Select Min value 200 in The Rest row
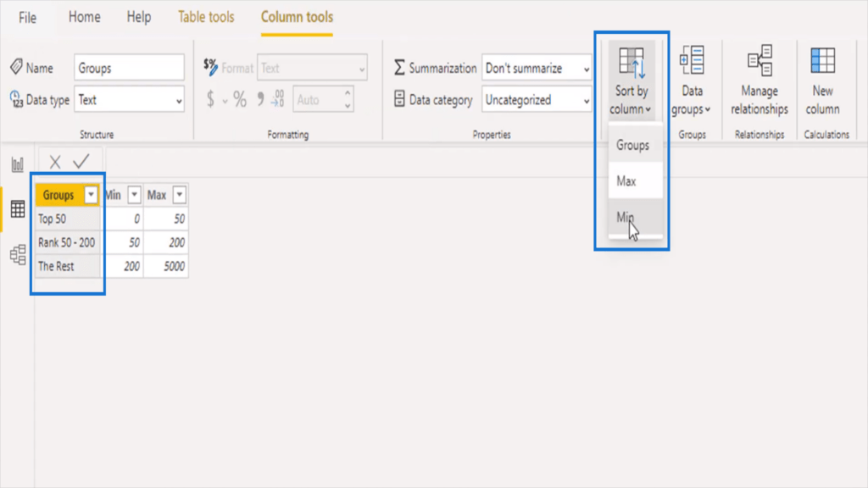The height and width of the screenshot is (488, 868). (x=122, y=266)
